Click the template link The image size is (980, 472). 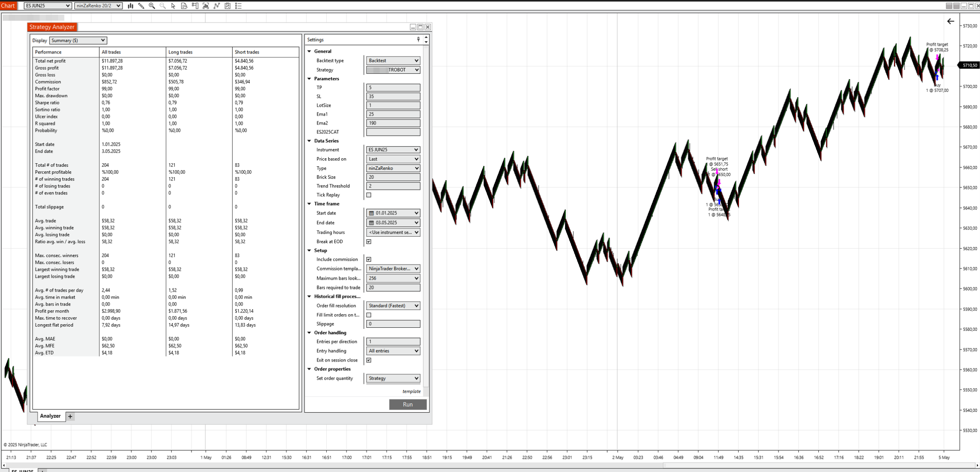pyautogui.click(x=411, y=391)
